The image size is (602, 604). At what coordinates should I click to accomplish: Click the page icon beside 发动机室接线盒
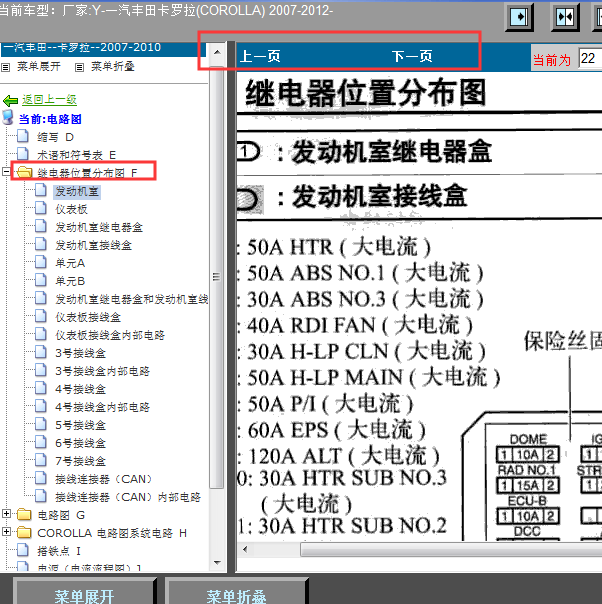(x=41, y=244)
